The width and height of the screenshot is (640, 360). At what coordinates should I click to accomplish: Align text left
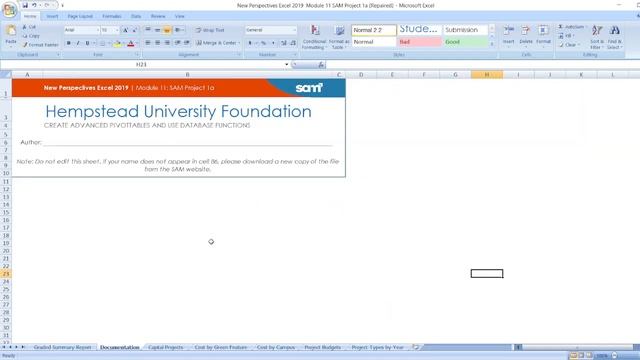pyautogui.click(x=148, y=43)
